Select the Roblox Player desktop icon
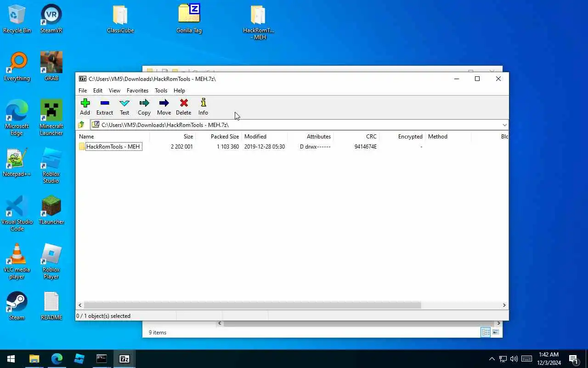588x368 pixels. (51, 261)
